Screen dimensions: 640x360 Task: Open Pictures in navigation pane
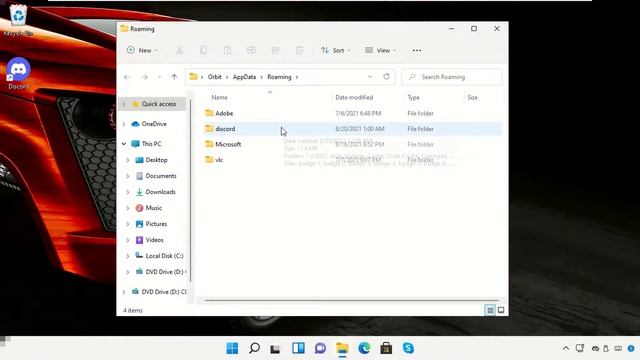(x=156, y=224)
